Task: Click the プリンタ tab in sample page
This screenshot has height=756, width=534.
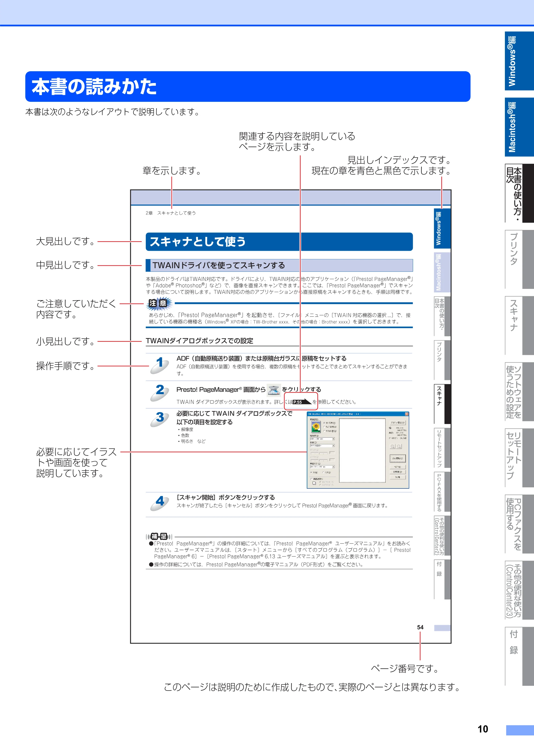Action: 442,360
